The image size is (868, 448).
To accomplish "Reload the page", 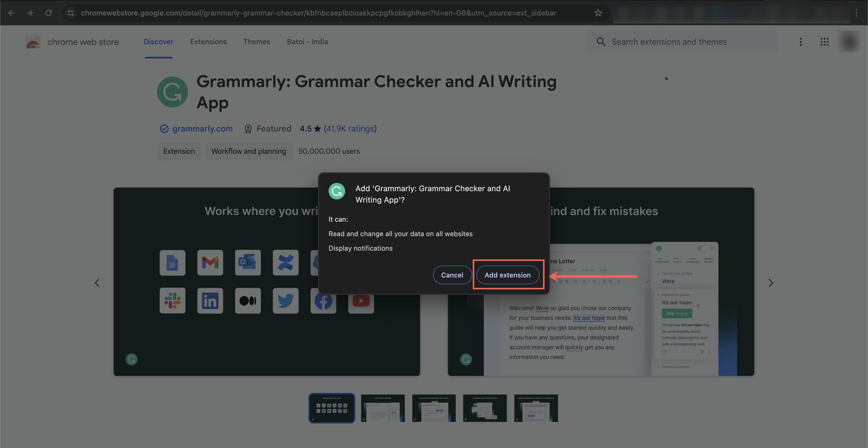I will coord(49,13).
